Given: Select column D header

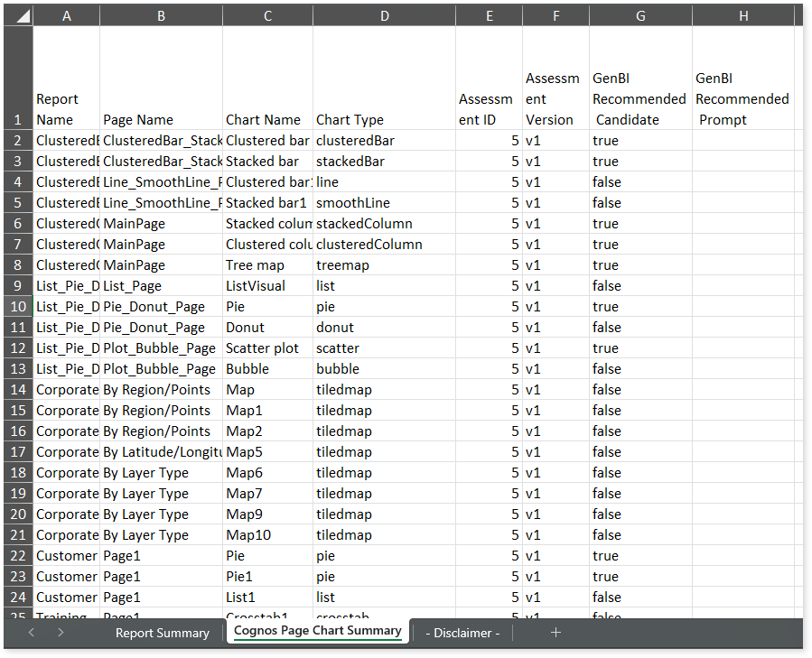Looking at the screenshot, I should 384,15.
